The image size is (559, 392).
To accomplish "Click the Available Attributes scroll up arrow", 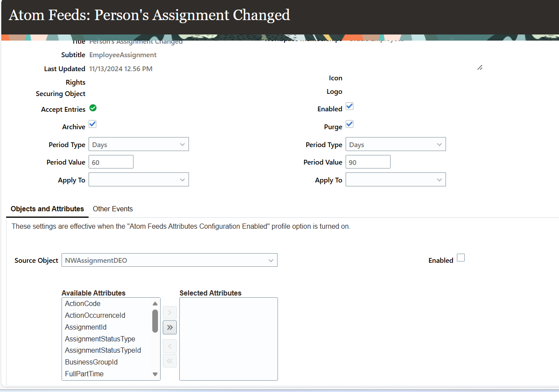I will [155, 304].
